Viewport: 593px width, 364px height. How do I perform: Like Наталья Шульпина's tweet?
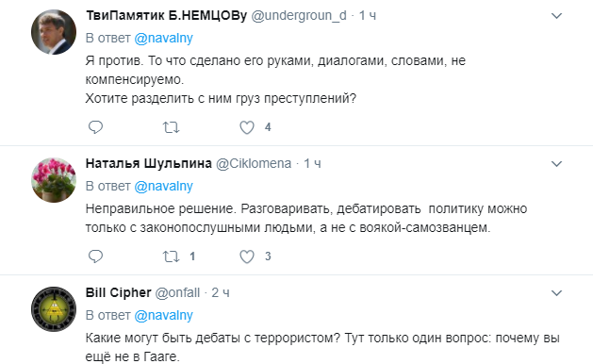pyautogui.click(x=247, y=256)
